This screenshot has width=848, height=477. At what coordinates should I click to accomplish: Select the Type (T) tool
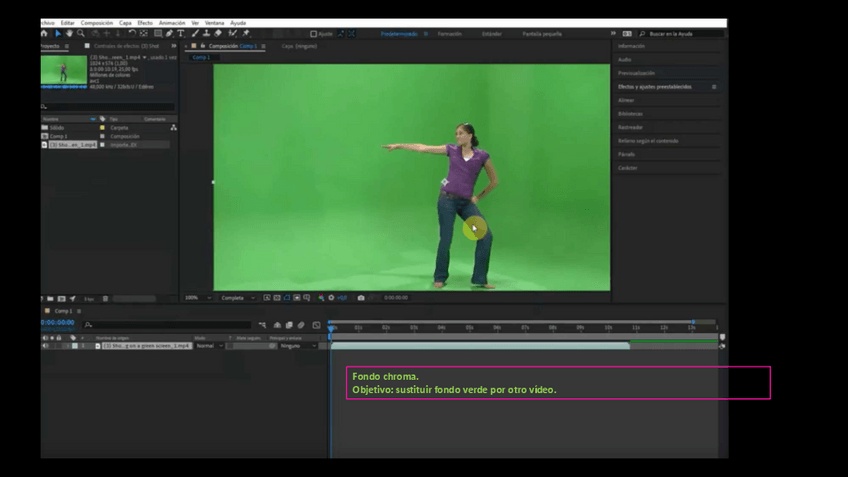181,34
